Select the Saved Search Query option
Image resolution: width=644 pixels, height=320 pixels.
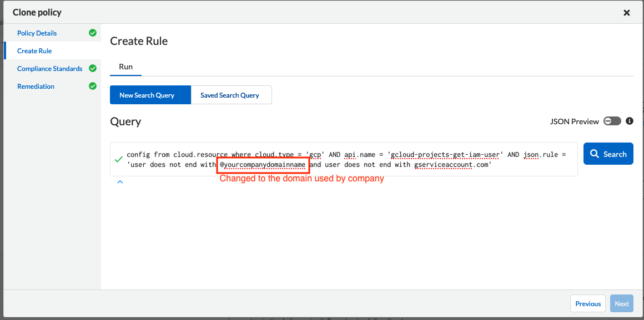click(230, 95)
